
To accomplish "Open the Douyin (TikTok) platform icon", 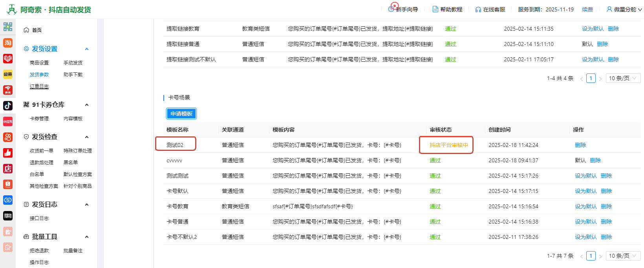I will click(8, 106).
